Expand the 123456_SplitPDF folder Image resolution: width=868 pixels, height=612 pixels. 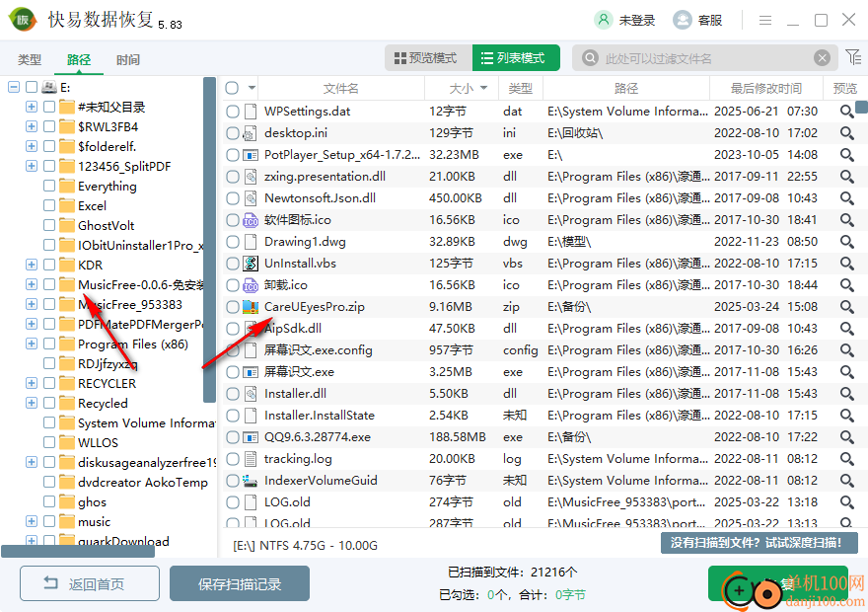[x=32, y=166]
